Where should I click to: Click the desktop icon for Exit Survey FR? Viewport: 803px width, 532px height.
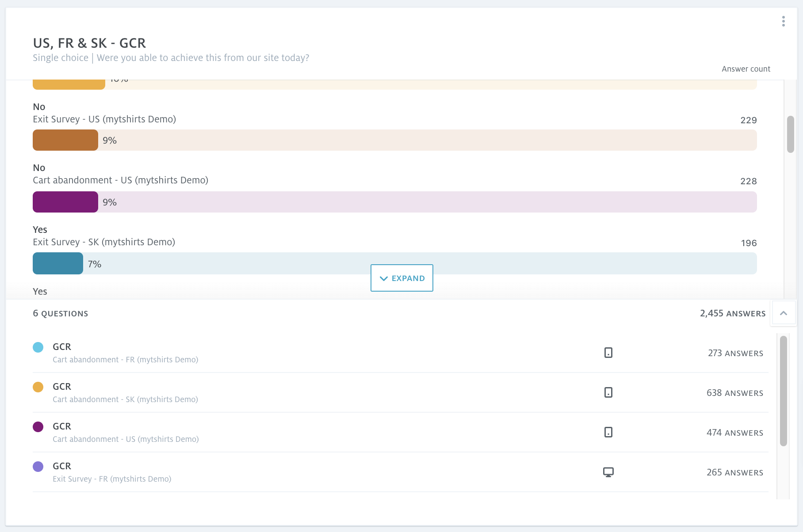click(x=608, y=472)
